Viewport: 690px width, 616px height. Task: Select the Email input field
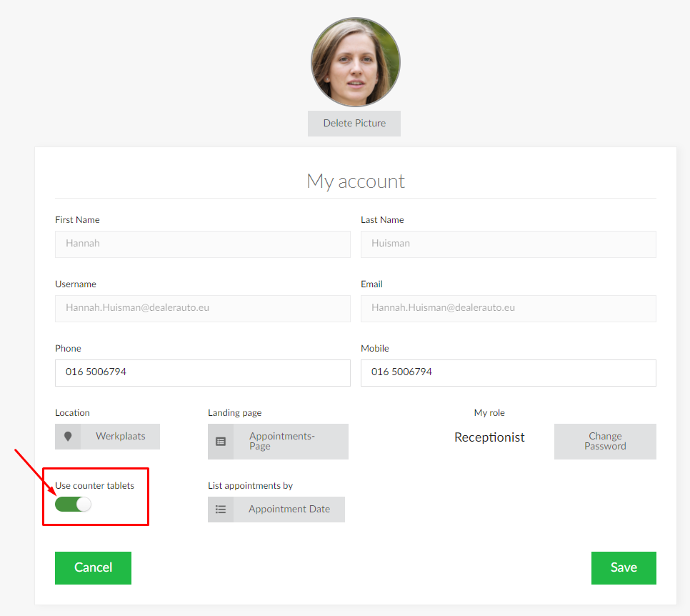pos(508,309)
